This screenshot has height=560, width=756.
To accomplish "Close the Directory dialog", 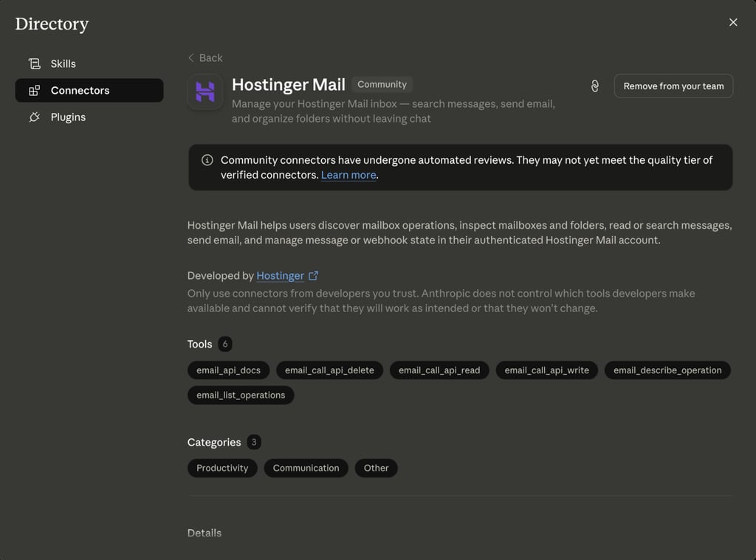I will click(x=733, y=22).
